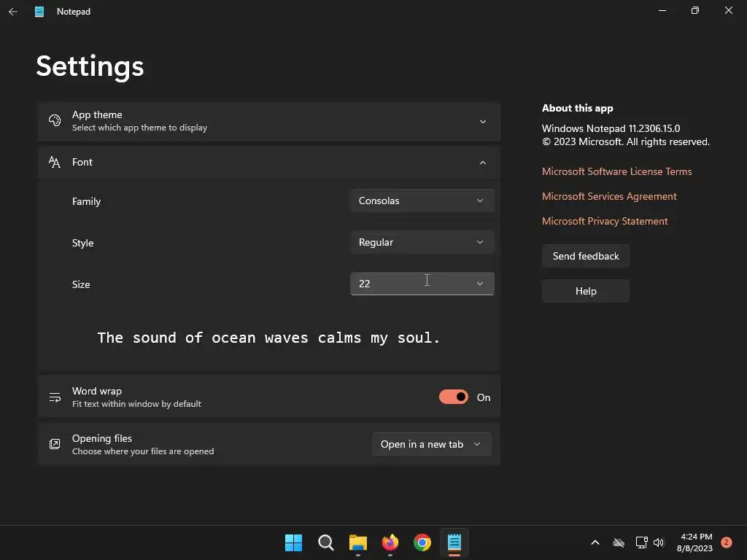
Task: Click 'Fit text within window by default' text
Action: [136, 404]
